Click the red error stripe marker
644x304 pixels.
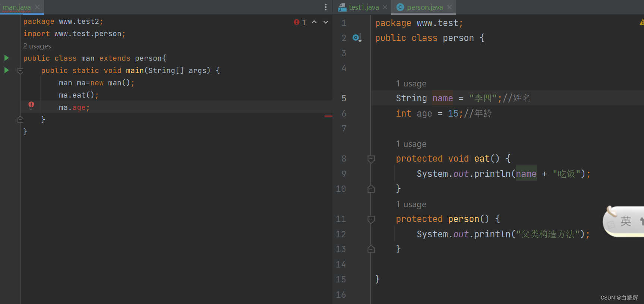[x=328, y=116]
